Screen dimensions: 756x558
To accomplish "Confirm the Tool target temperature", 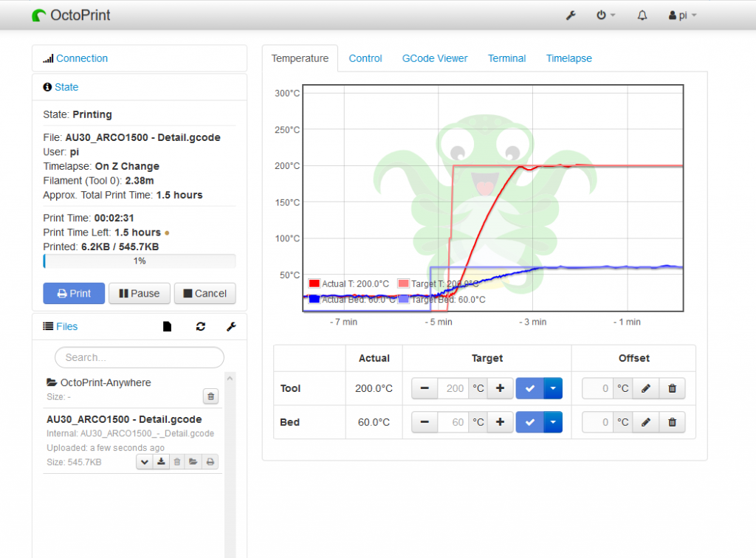I will [530, 388].
